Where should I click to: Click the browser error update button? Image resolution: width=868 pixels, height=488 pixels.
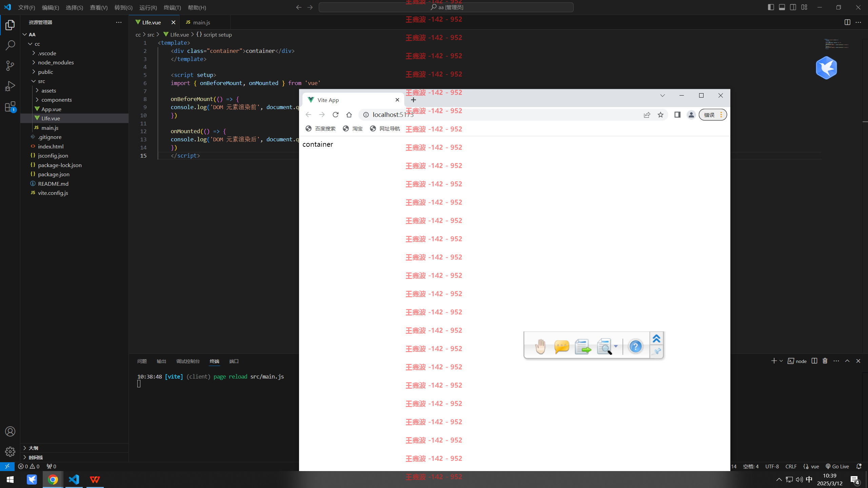(713, 115)
